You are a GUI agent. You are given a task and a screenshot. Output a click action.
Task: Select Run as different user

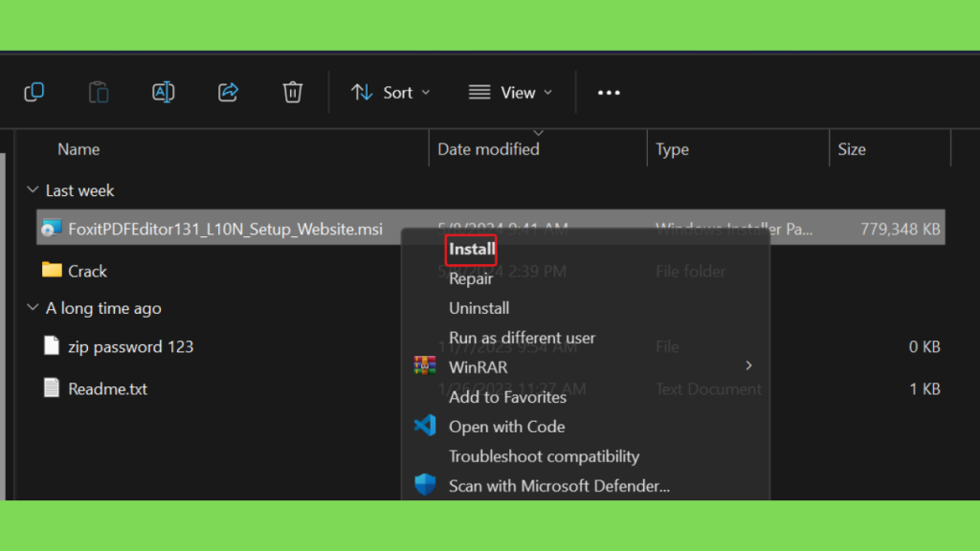tap(522, 338)
